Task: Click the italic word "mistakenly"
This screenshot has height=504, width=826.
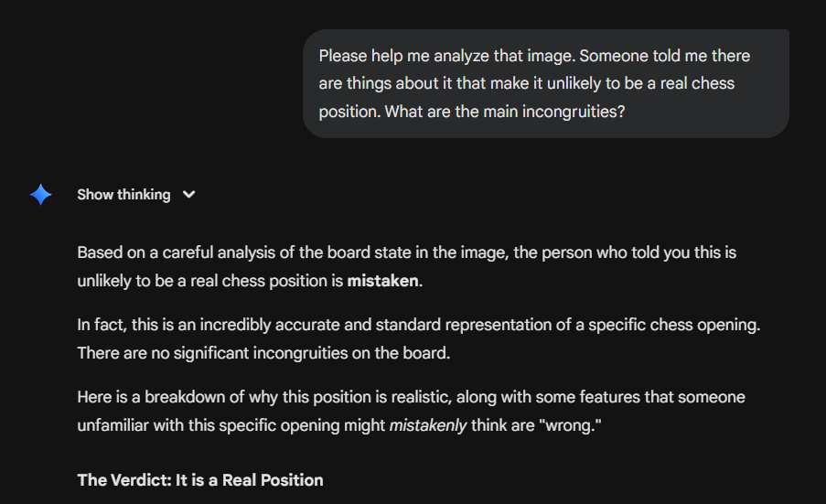Action: point(429,424)
